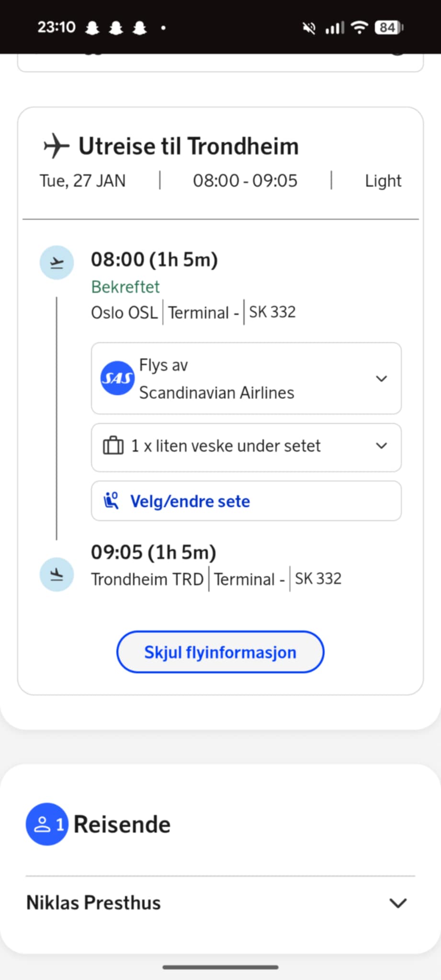Tap the Reisende section heading
Screen dimensions: 441x980
tap(122, 824)
